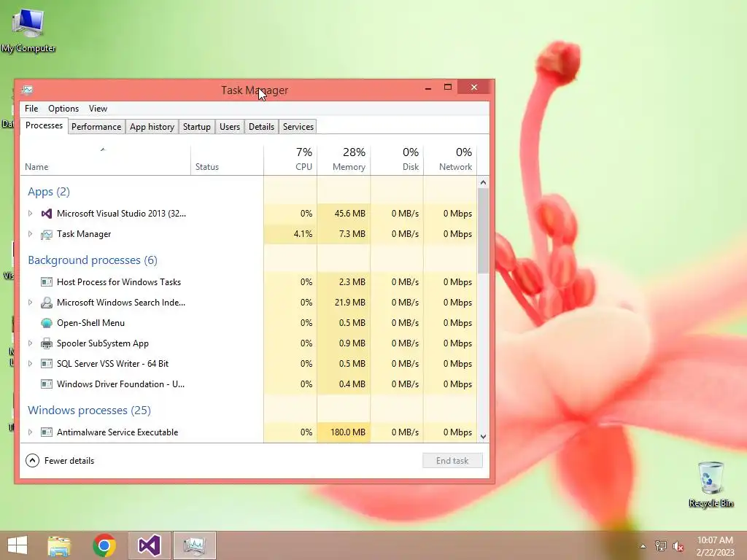Open My Computer desktop icon
This screenshot has width=747, height=560.
tap(28, 30)
